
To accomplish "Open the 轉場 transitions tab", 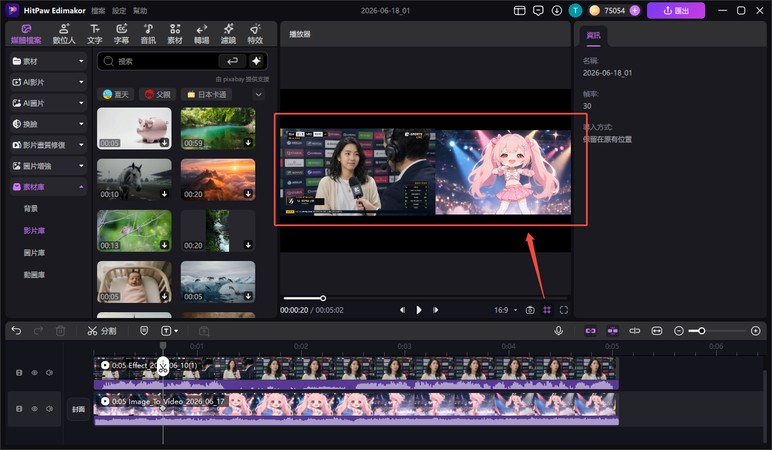I will [201, 34].
